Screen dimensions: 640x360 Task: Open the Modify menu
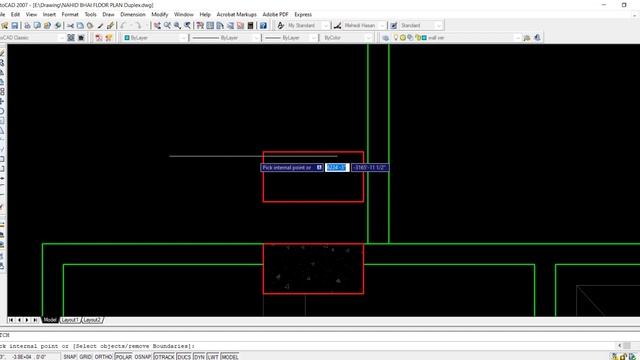point(160,14)
